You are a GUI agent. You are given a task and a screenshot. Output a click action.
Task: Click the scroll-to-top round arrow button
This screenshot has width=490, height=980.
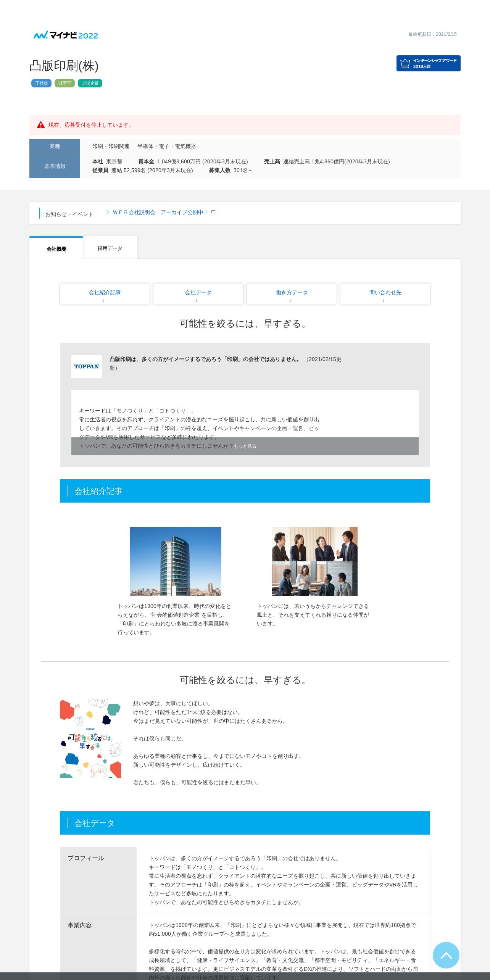(x=446, y=955)
